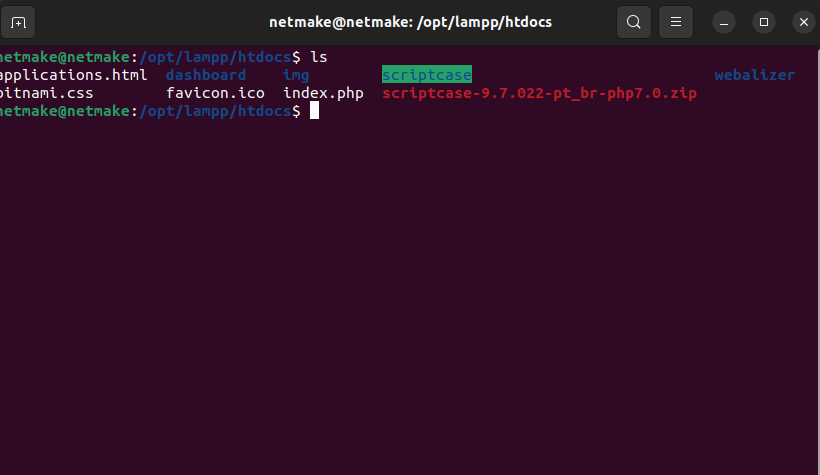This screenshot has height=475, width=820.
Task: Click the img directory name
Action: coord(296,75)
